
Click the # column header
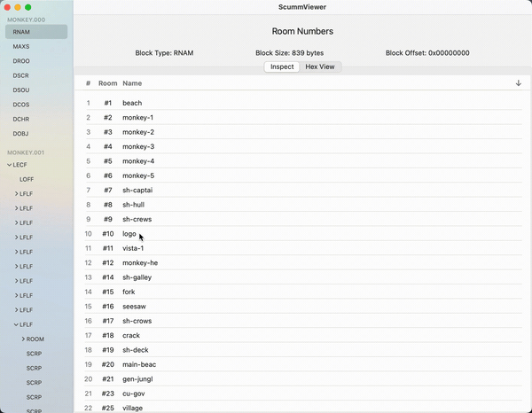click(x=88, y=83)
